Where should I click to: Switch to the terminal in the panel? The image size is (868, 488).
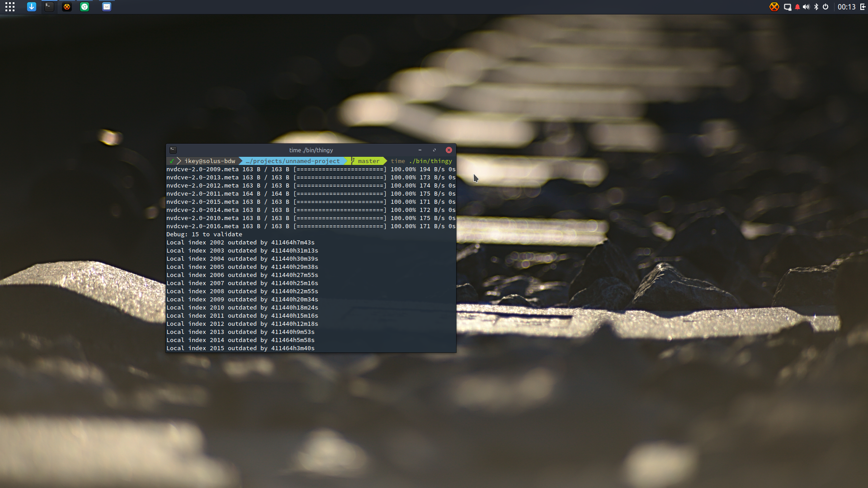[x=49, y=7]
